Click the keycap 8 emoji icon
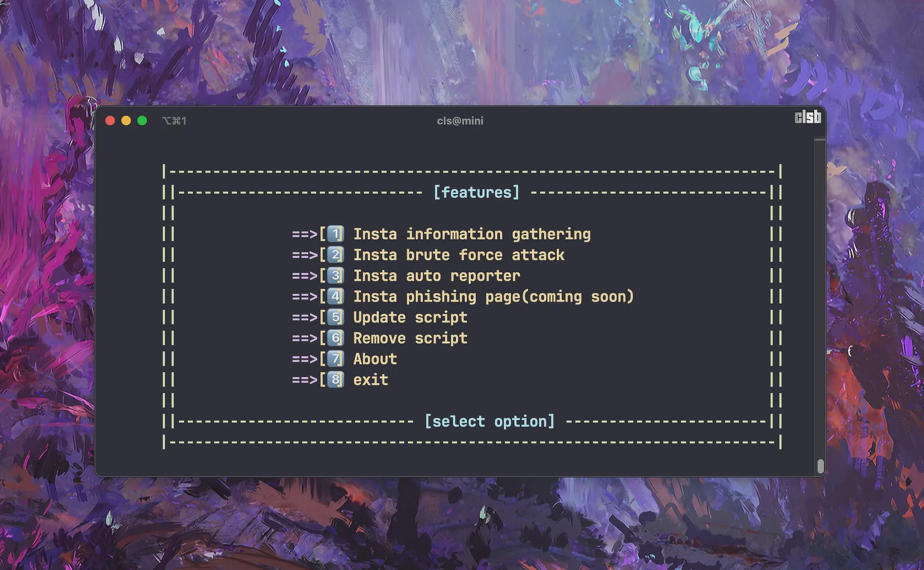Viewport: 924px width, 570px height. tap(335, 380)
